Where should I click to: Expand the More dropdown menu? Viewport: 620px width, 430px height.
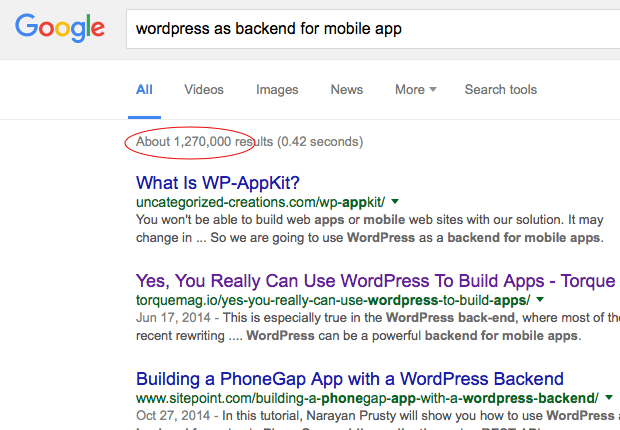[x=415, y=90]
